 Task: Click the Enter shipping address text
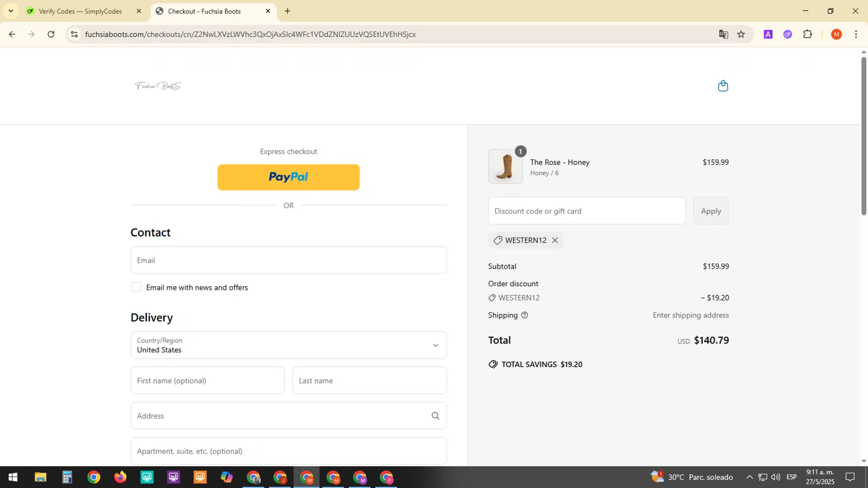tap(691, 315)
